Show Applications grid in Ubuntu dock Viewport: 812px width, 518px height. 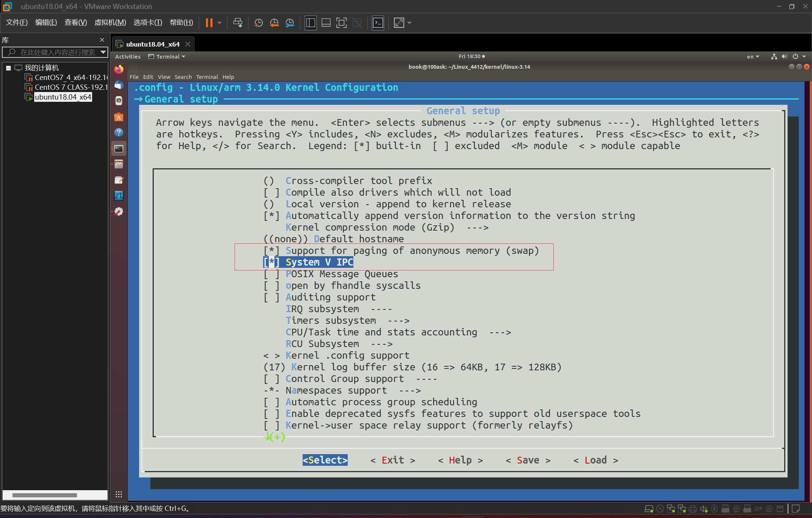click(x=119, y=494)
